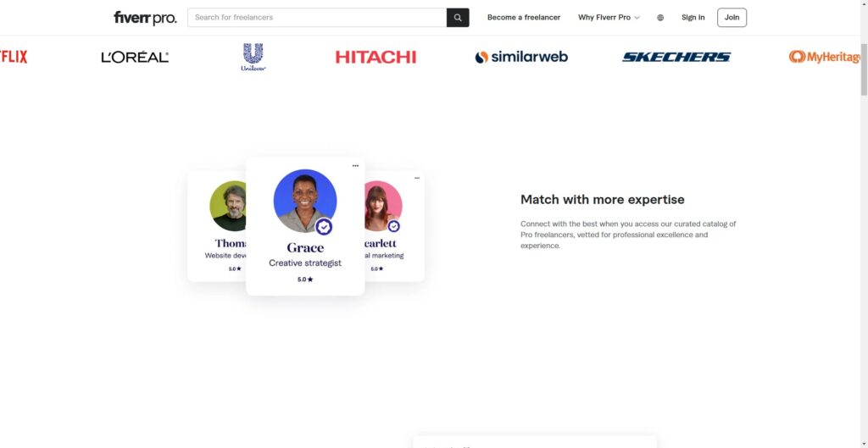Click the Creative strategist label

click(305, 263)
